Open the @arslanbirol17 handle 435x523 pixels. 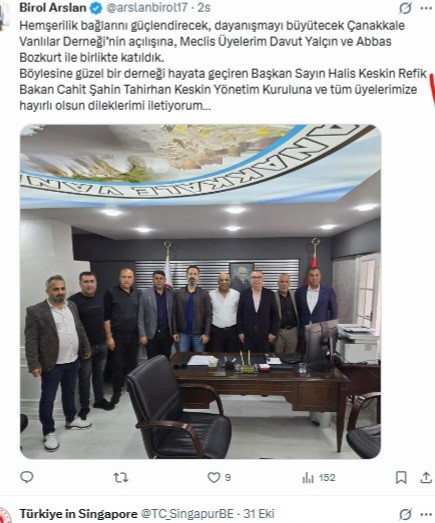coord(147,8)
